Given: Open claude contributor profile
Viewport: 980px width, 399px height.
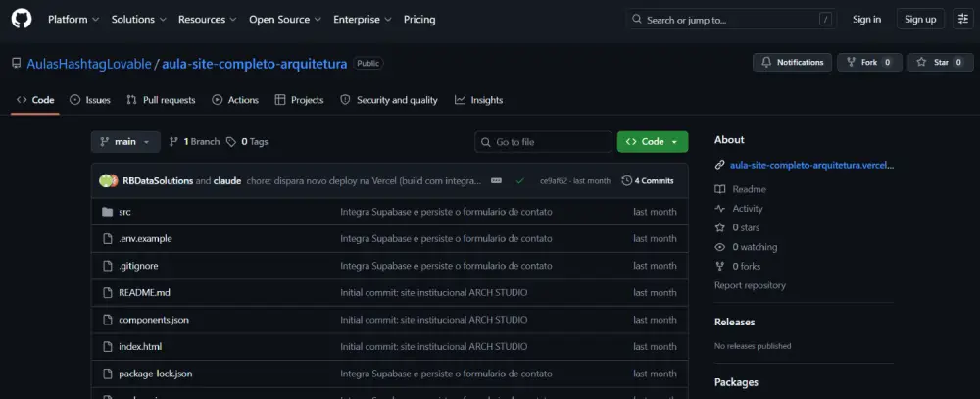Looking at the screenshot, I should point(227,180).
